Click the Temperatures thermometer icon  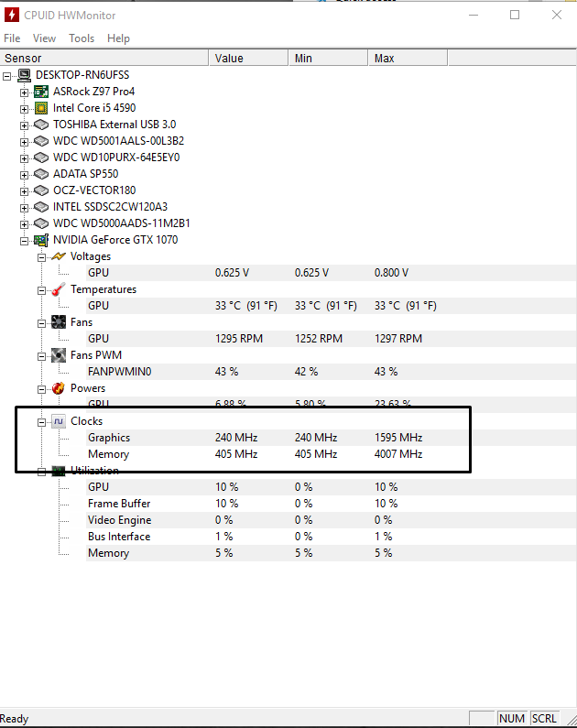[59, 289]
